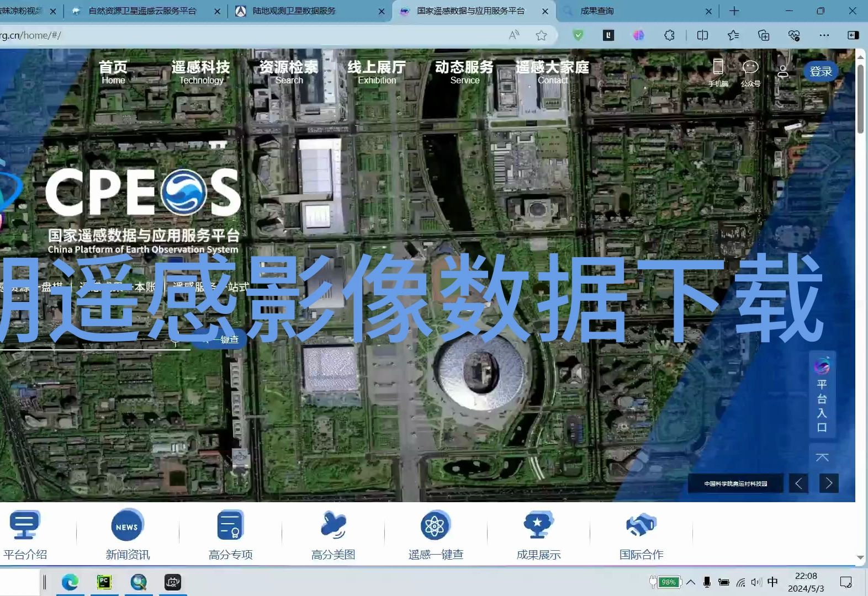This screenshot has height=596, width=868.
Task: Click the user profile icon
Action: pos(783,72)
